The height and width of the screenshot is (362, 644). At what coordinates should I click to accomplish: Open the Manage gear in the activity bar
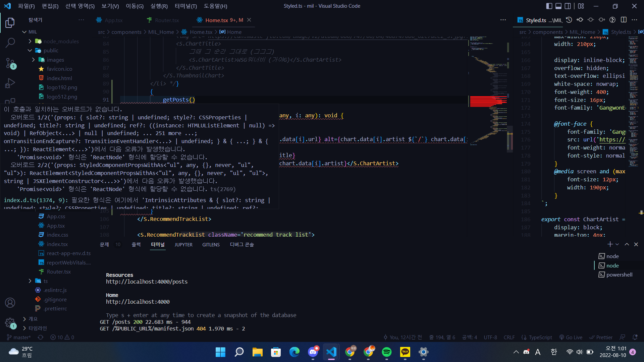click(x=10, y=323)
